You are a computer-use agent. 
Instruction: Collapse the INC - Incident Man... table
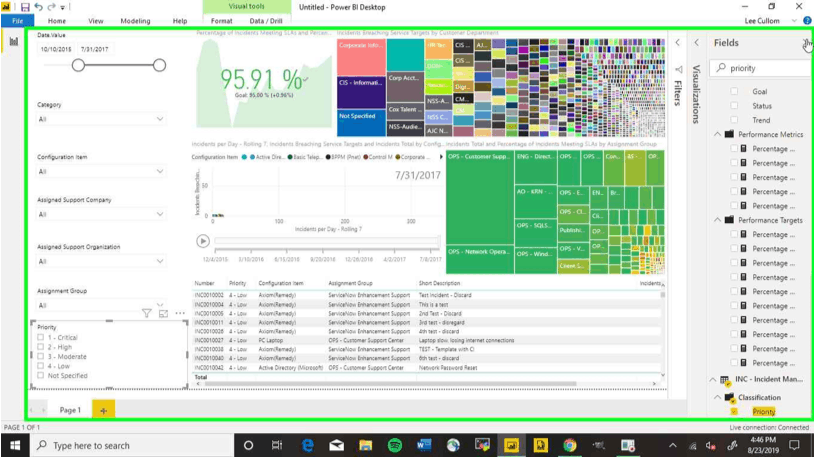713,380
